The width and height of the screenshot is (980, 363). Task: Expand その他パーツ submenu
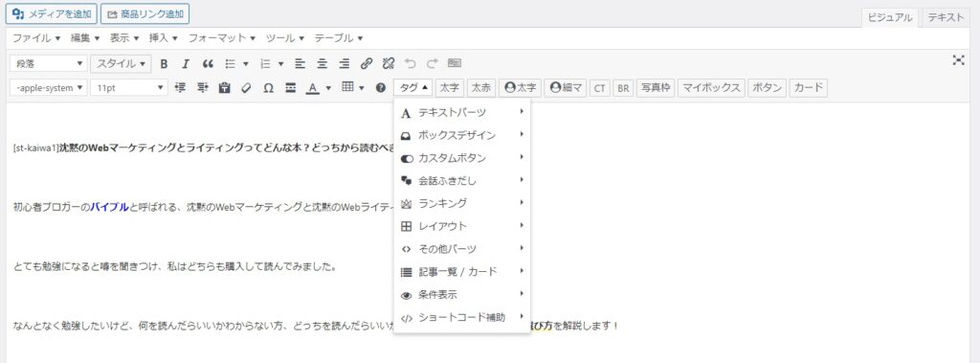click(x=462, y=248)
